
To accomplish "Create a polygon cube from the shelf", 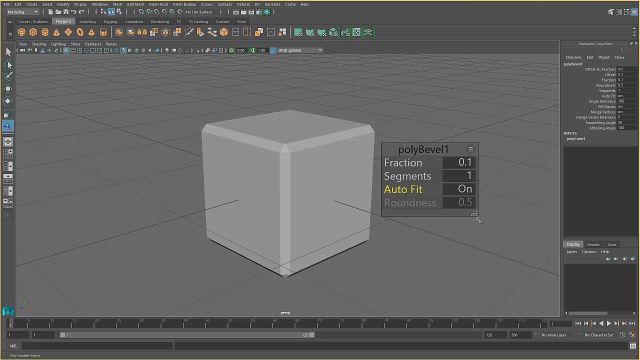I will click(x=33, y=32).
